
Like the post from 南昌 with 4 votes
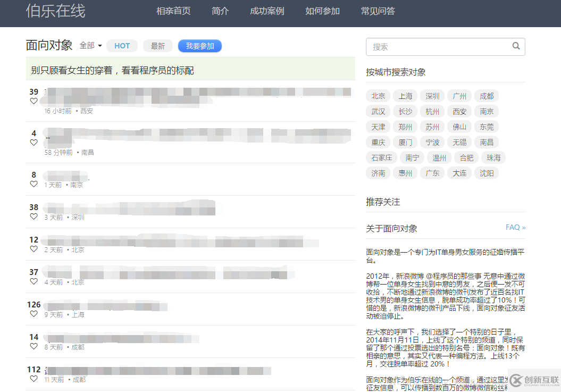34,143
